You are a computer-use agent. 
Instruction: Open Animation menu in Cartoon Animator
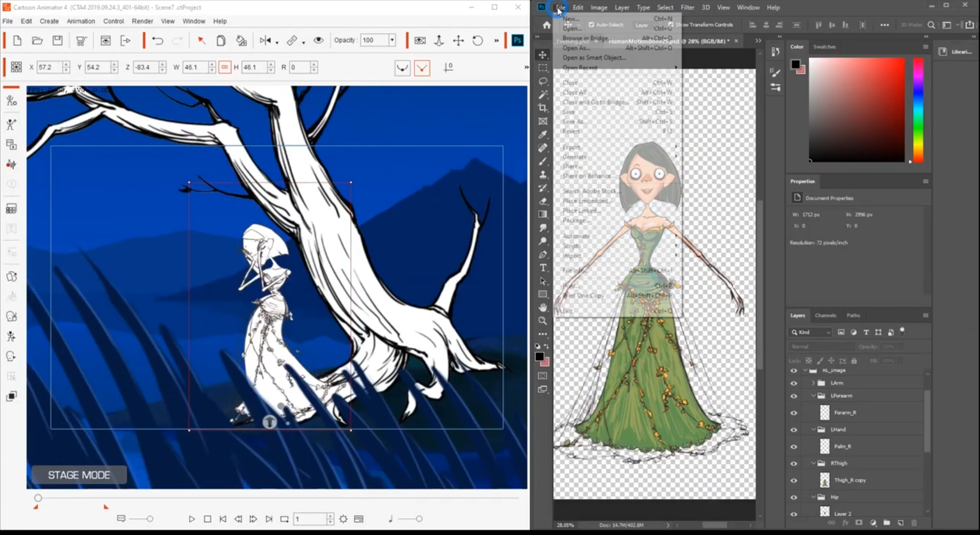click(x=81, y=21)
